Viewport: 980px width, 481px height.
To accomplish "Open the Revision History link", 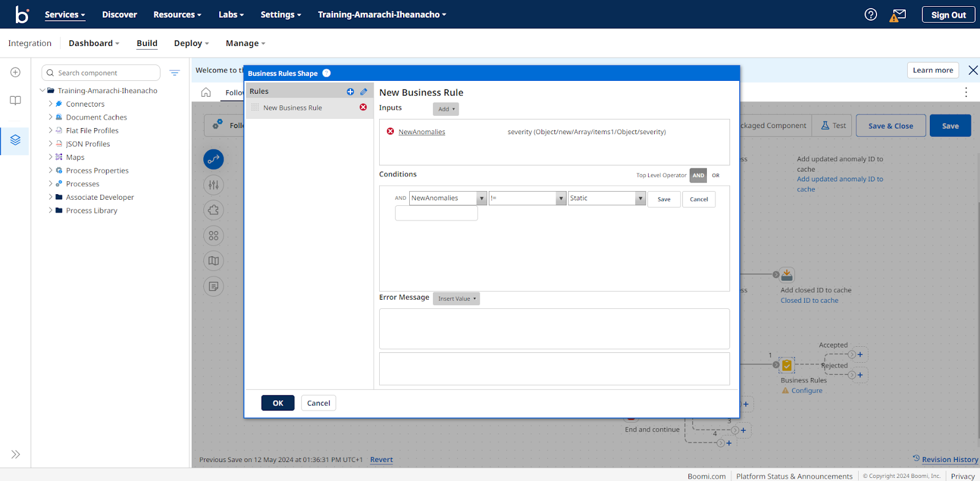I will click(x=950, y=460).
